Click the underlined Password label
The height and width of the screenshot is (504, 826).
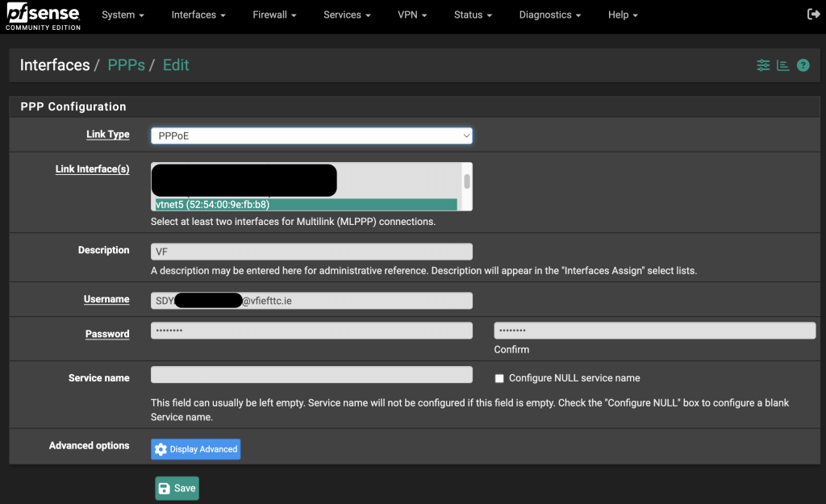[107, 334]
